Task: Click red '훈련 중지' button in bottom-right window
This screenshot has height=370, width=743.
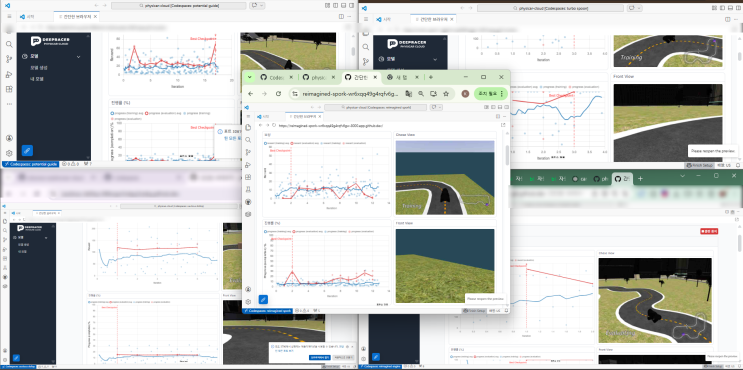Action: pyautogui.click(x=709, y=231)
